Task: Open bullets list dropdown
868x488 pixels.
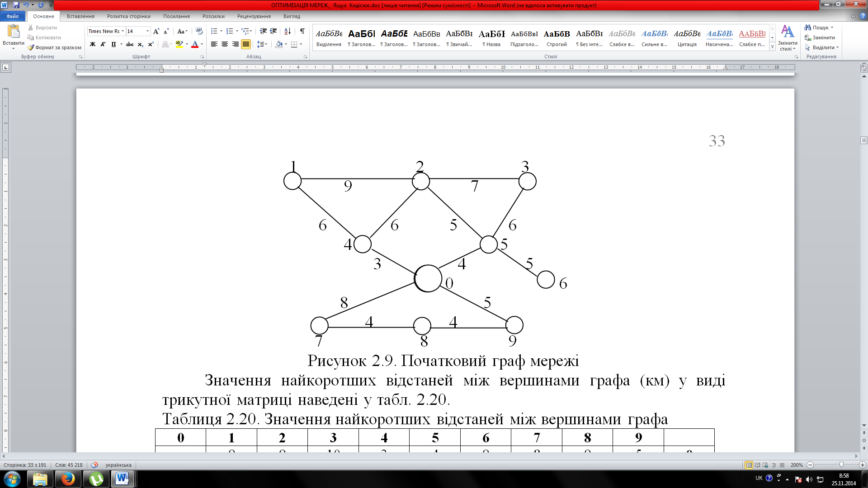Action: click(221, 31)
